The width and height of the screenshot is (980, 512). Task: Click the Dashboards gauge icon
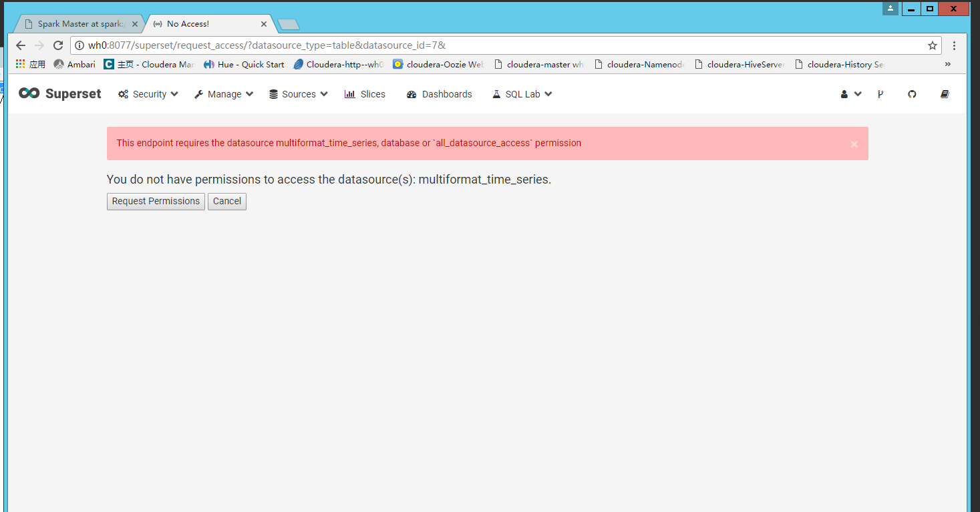[412, 95]
